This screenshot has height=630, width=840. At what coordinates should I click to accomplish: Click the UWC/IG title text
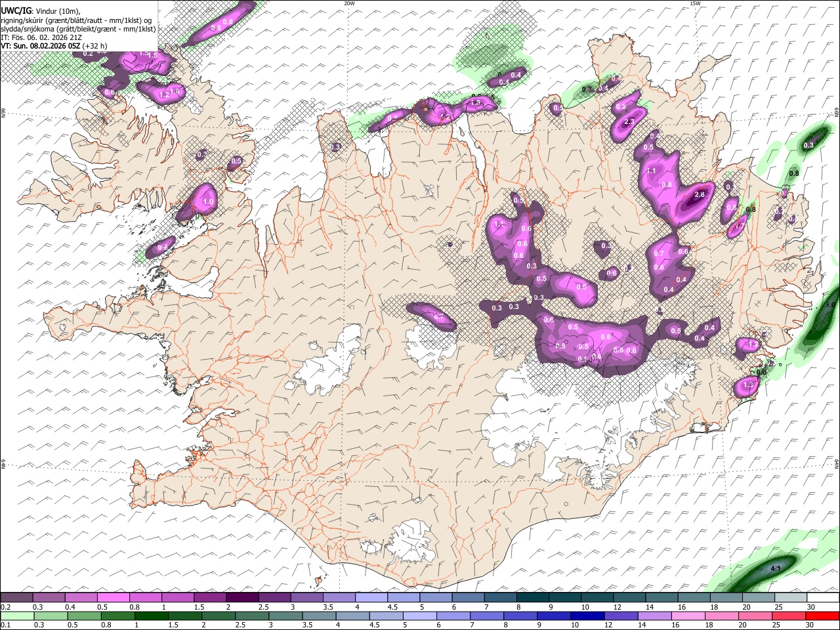click(16, 10)
